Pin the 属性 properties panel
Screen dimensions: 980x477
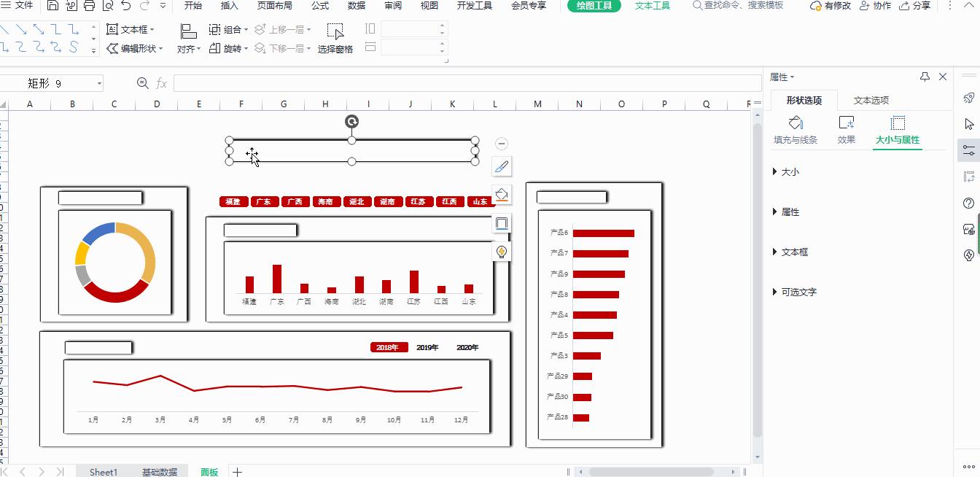point(925,77)
